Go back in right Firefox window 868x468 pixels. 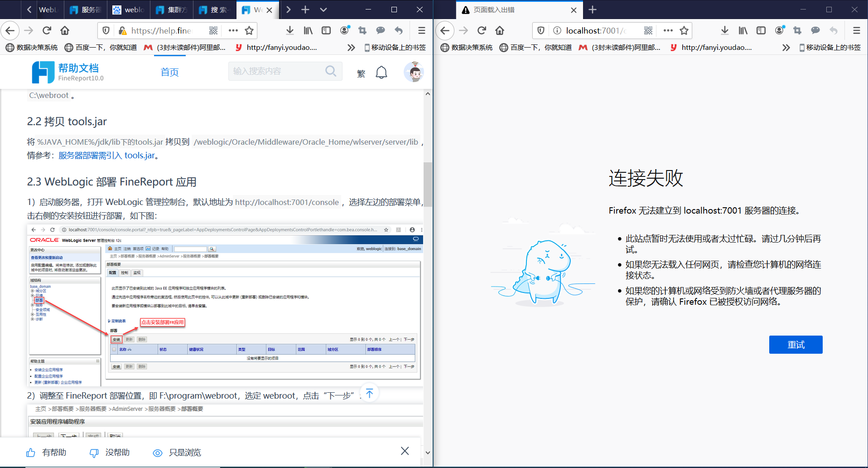(x=445, y=30)
